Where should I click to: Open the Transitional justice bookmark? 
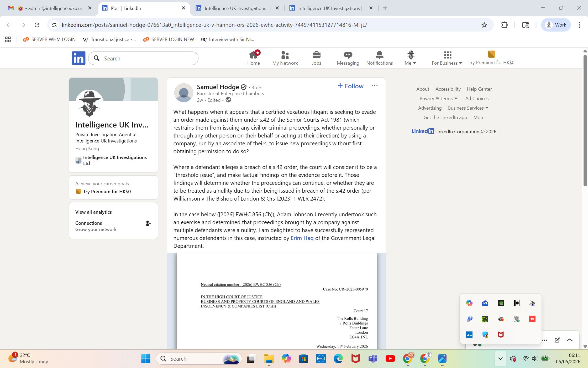[x=109, y=39]
